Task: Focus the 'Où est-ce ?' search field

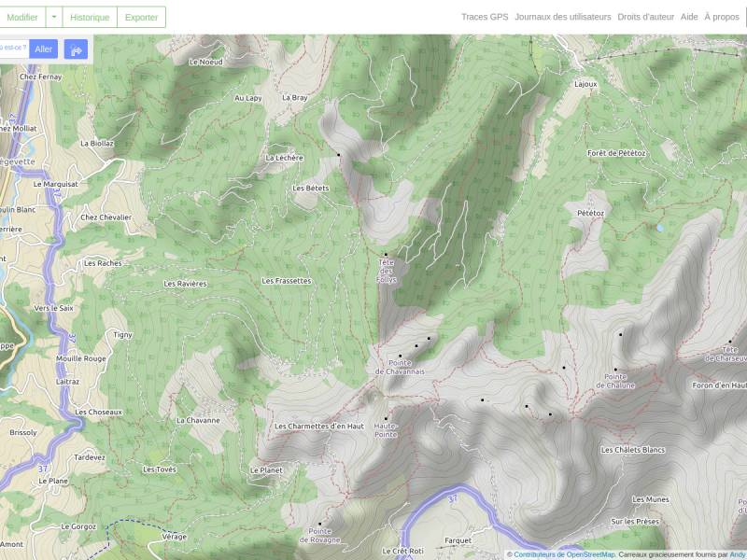Action: tap(14, 49)
